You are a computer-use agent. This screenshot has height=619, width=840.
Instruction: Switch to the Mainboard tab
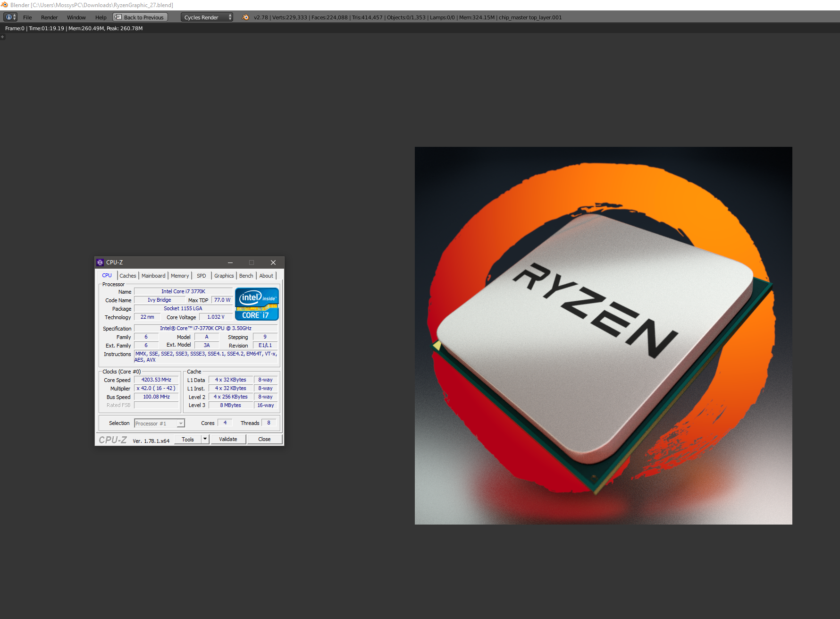click(x=153, y=276)
